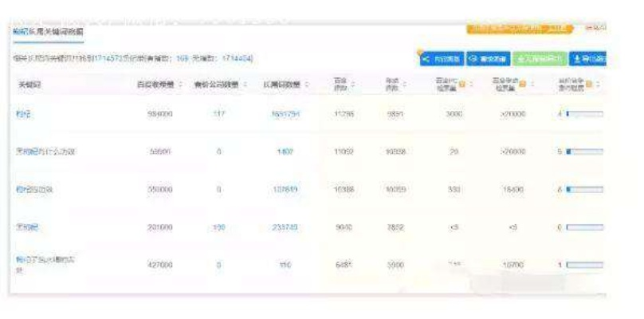Screen dimensions: 644x319
Task: Click the download icon on the export button
Action: pyautogui.click(x=576, y=59)
